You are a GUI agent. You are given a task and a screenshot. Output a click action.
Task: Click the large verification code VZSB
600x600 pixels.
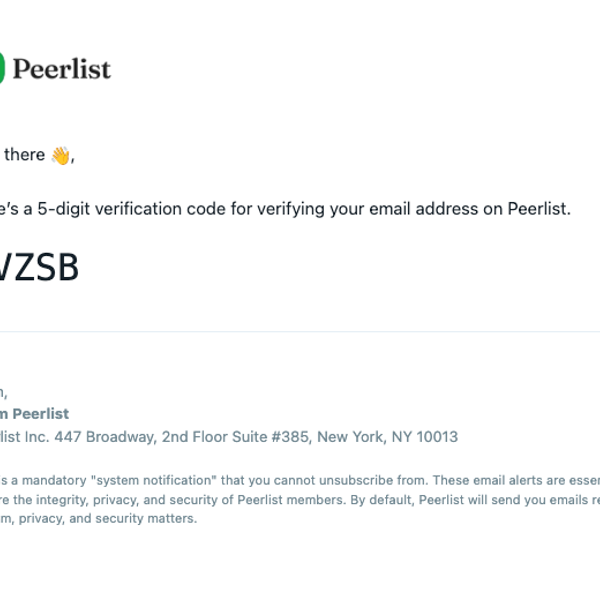pos(40,268)
